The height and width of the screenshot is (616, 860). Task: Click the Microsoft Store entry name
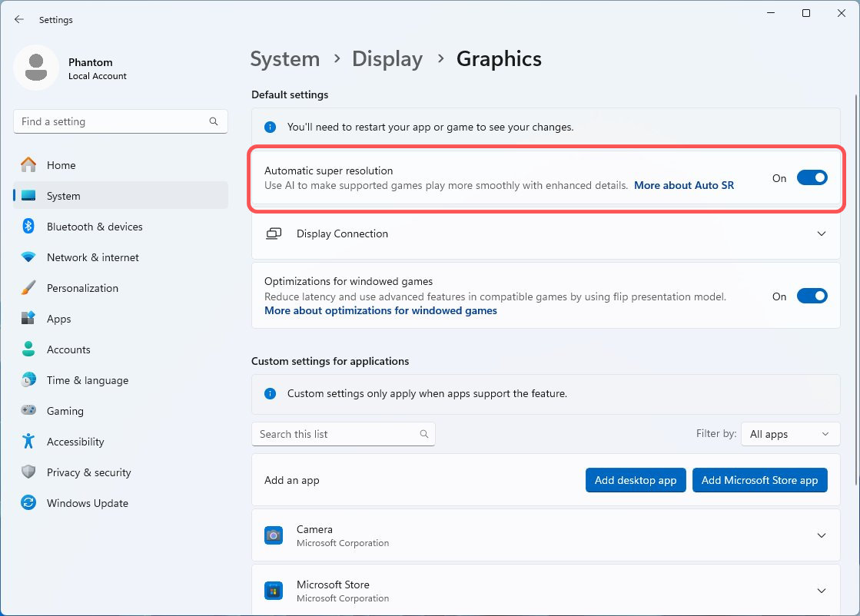(x=333, y=585)
